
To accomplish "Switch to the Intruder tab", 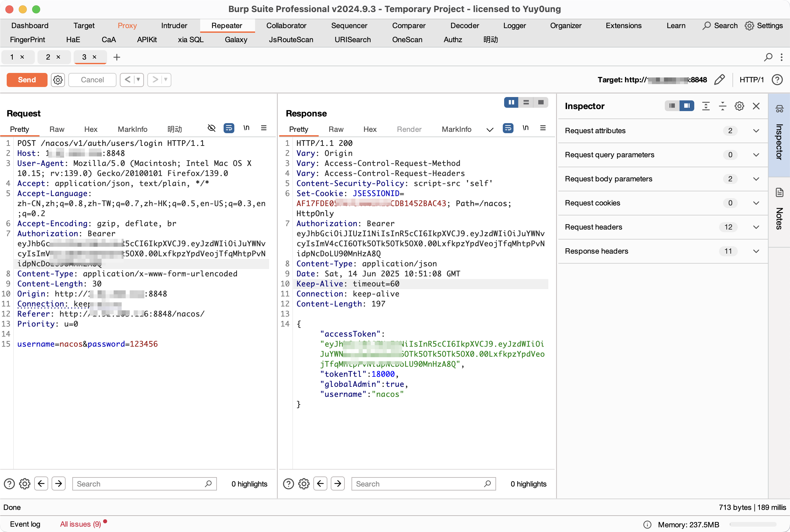I will click(174, 25).
